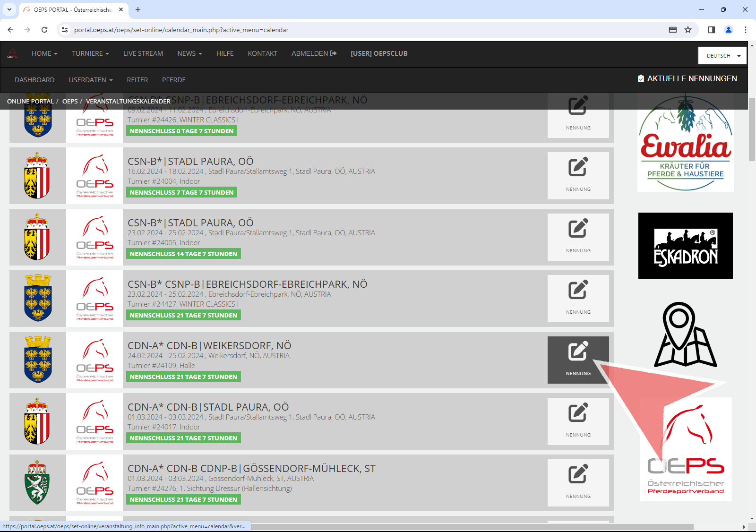Expand the TURNIERE dropdown menu
Image resolution: width=756 pixels, height=532 pixels.
[x=90, y=54]
